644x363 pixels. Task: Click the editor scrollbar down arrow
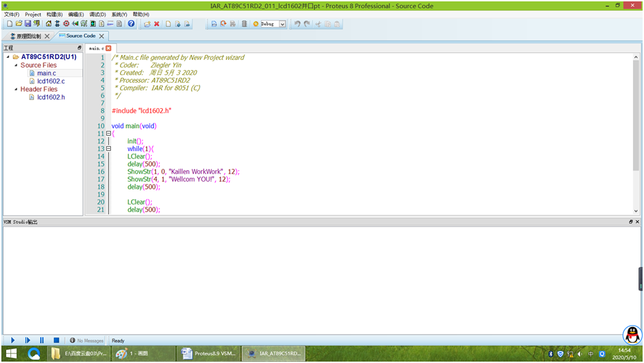point(636,211)
